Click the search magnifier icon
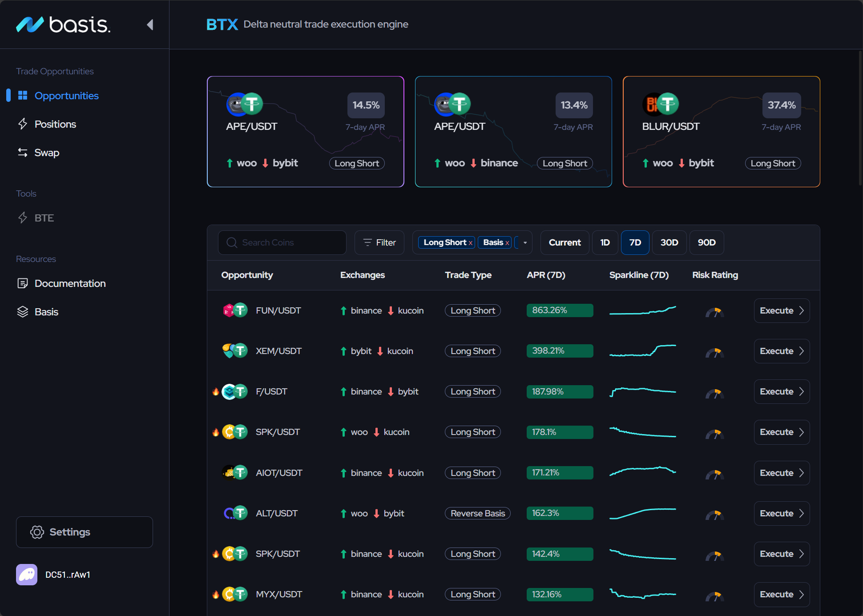The width and height of the screenshot is (863, 616). coord(232,242)
